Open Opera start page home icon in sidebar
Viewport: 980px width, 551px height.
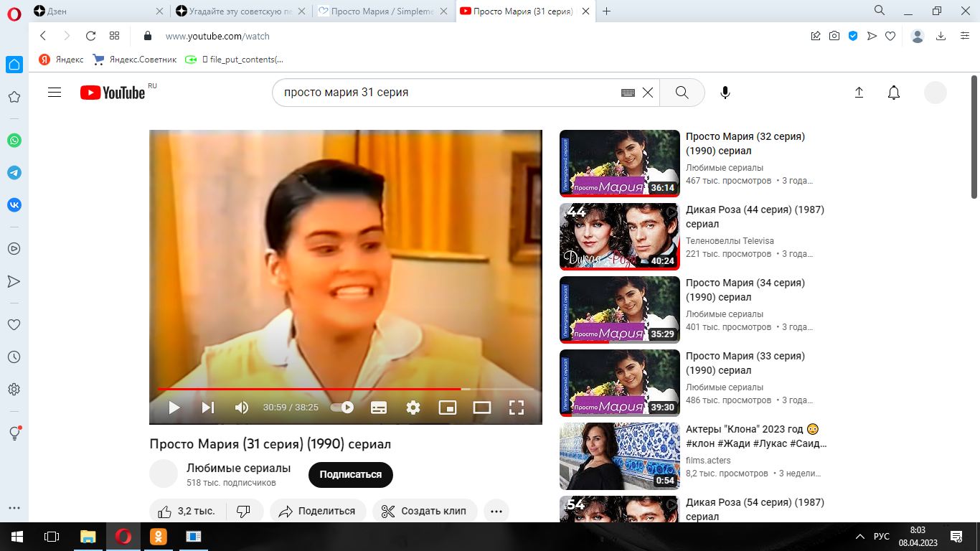[x=14, y=65]
